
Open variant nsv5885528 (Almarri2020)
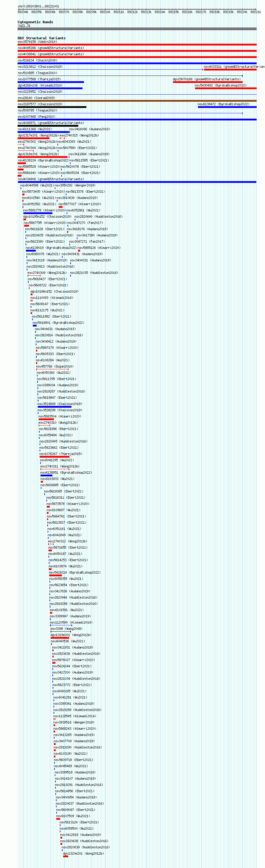tap(39, 167)
